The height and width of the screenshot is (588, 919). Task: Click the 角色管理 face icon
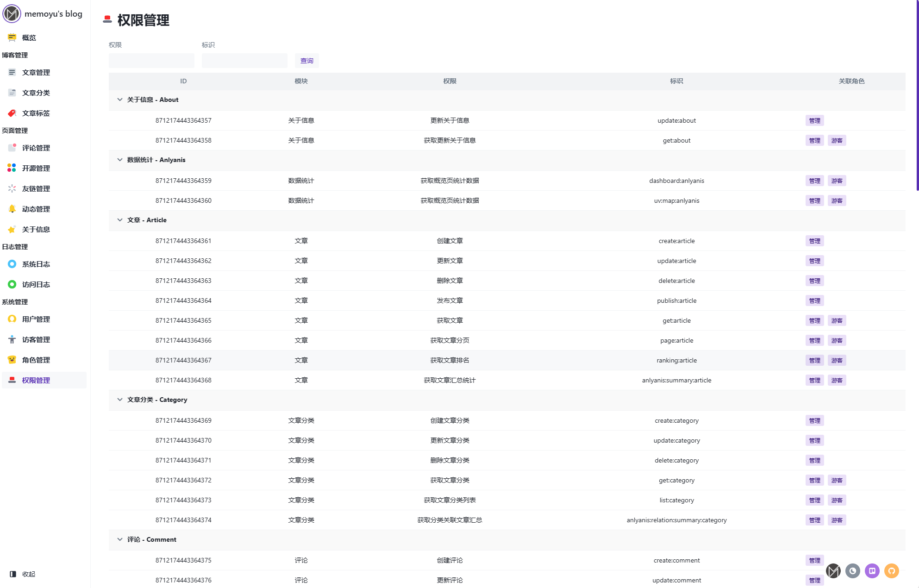(12, 360)
